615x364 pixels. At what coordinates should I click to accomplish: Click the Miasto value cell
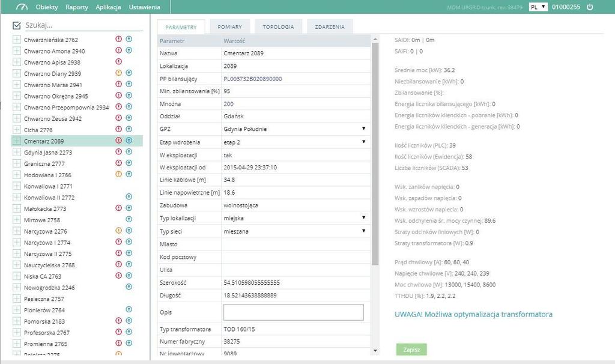(295, 244)
